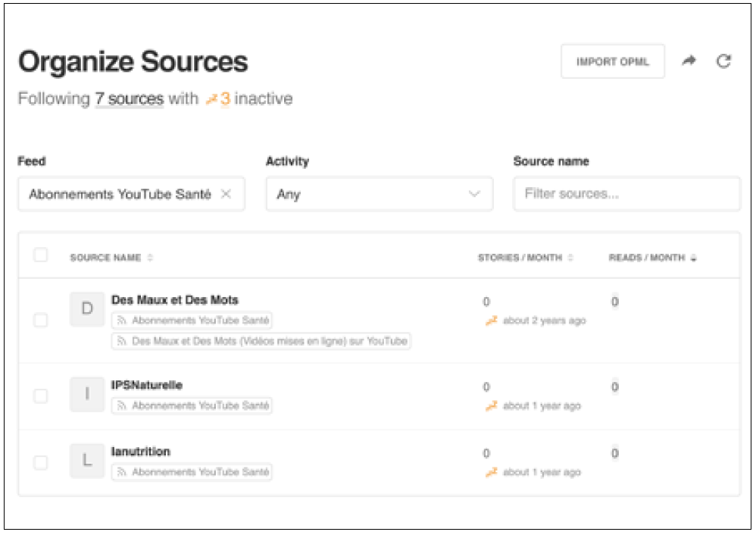Viewport: 756px width, 535px height.
Task: Click the I avatar for IPSNaturelle
Action: (87, 394)
